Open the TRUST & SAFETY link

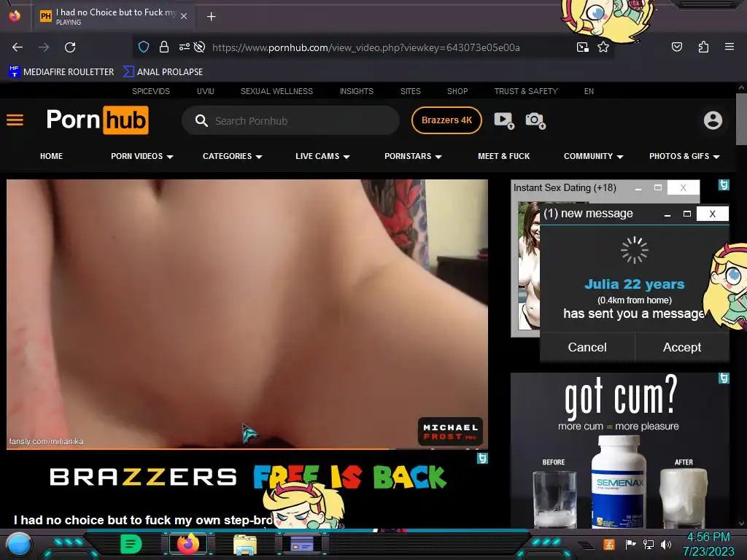[x=526, y=91]
